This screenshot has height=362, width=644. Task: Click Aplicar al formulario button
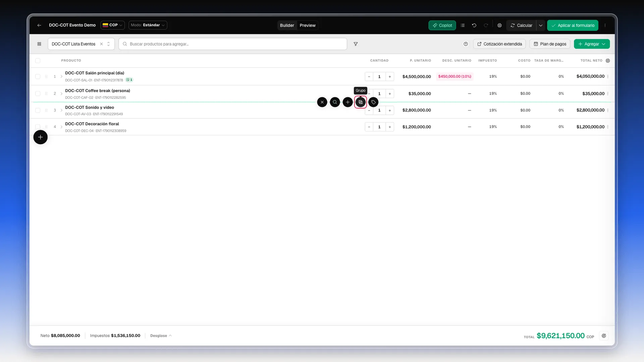573,25
